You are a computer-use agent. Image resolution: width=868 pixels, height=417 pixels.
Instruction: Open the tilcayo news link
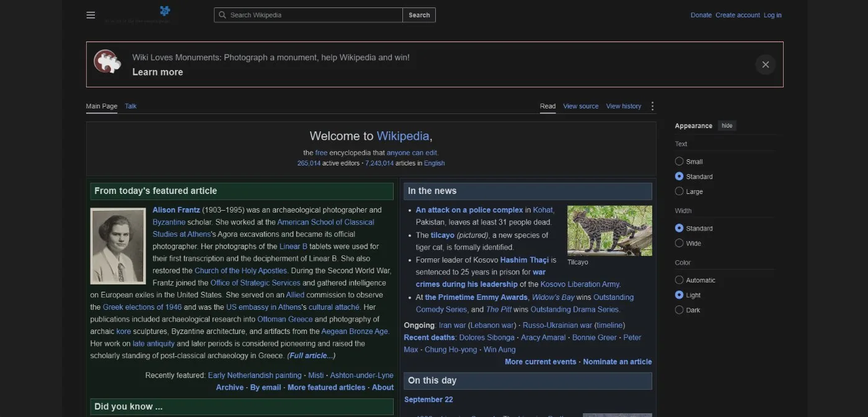(443, 235)
